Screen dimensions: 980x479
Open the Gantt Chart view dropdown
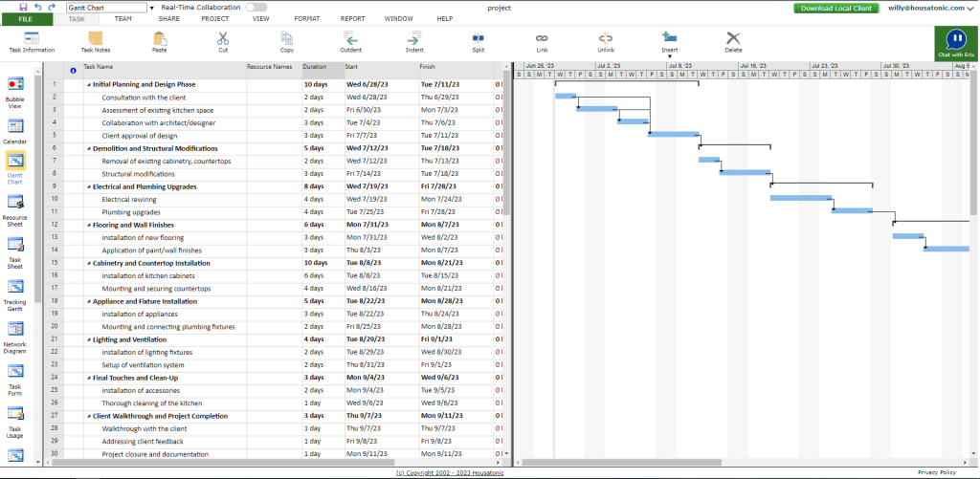pos(151,8)
